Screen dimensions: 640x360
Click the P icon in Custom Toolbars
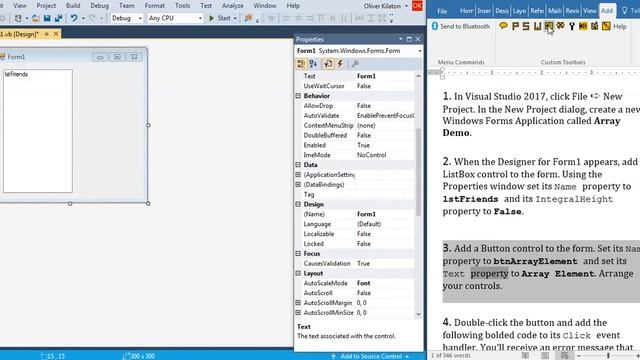pos(515,26)
